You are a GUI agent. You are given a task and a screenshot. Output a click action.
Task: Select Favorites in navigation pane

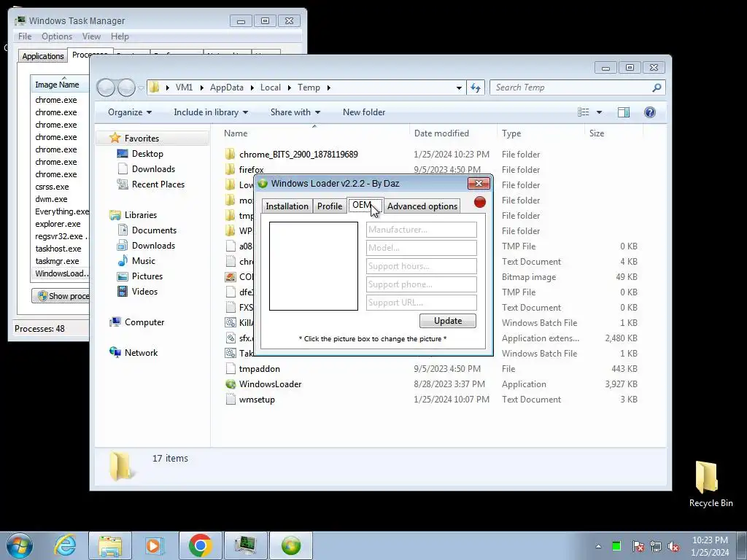click(x=142, y=139)
